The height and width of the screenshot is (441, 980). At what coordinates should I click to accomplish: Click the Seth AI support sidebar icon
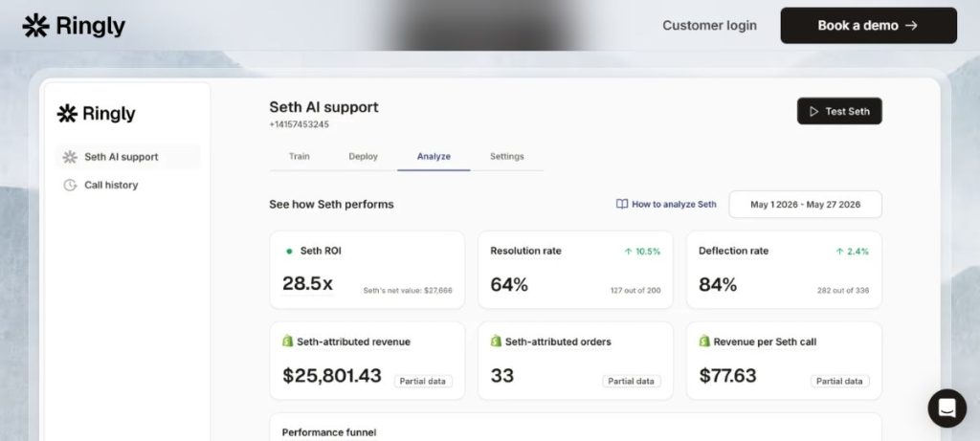tap(70, 157)
